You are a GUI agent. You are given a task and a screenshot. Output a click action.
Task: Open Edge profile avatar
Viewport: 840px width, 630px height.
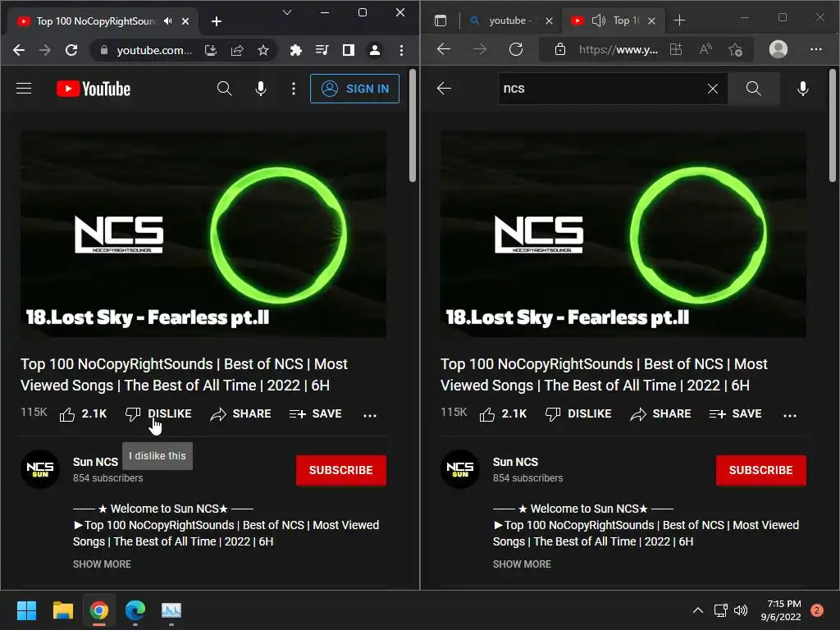pos(778,49)
